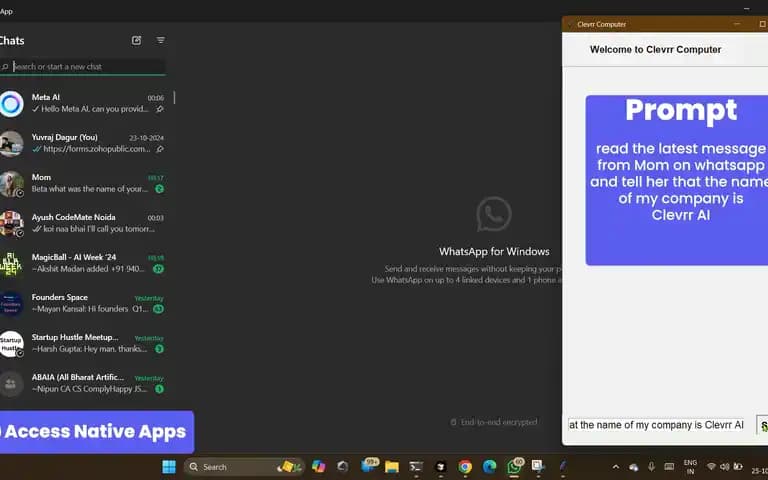Open the ENG IN language switcher

690,467
